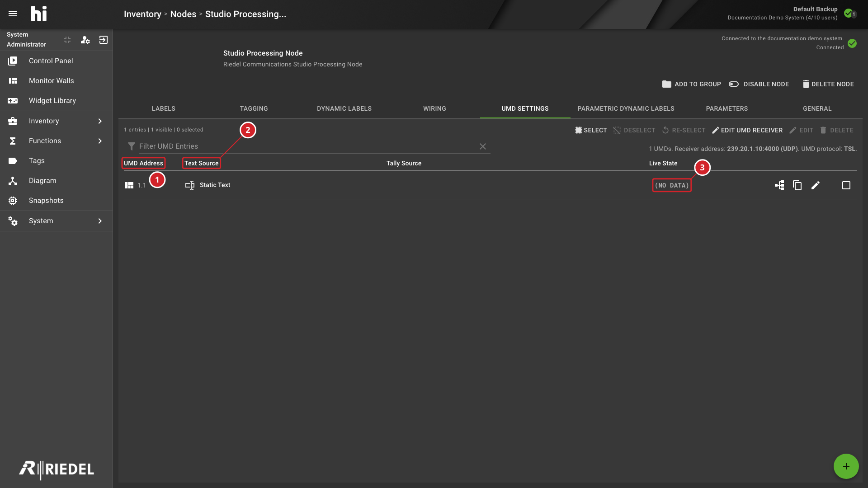This screenshot has height=488, width=868.
Task: Switch to the Tagging tab
Action: pyautogui.click(x=254, y=108)
